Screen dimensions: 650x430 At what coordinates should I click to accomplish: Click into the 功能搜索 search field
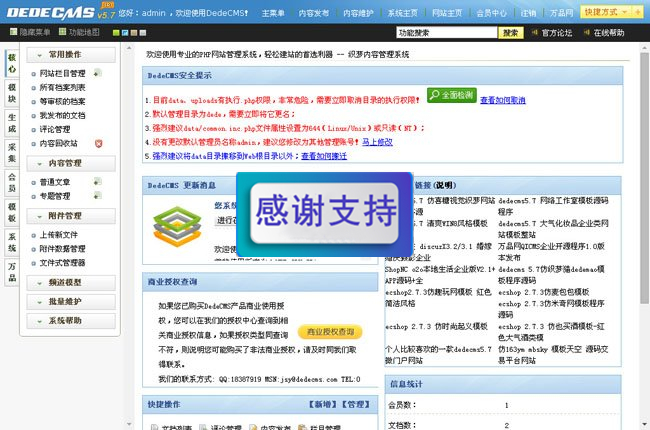pyautogui.click(x=446, y=33)
